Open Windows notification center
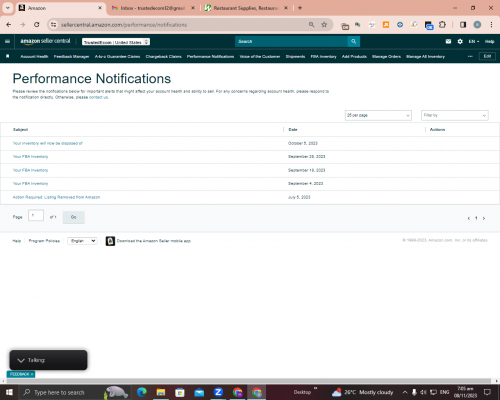Viewport: 500px width, 400px height. (x=487, y=392)
